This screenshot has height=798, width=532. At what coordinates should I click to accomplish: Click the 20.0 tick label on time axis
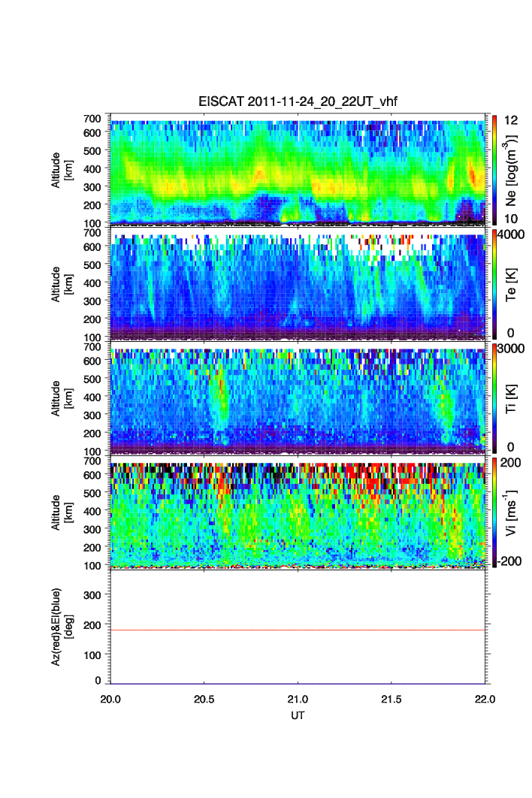[x=110, y=700]
